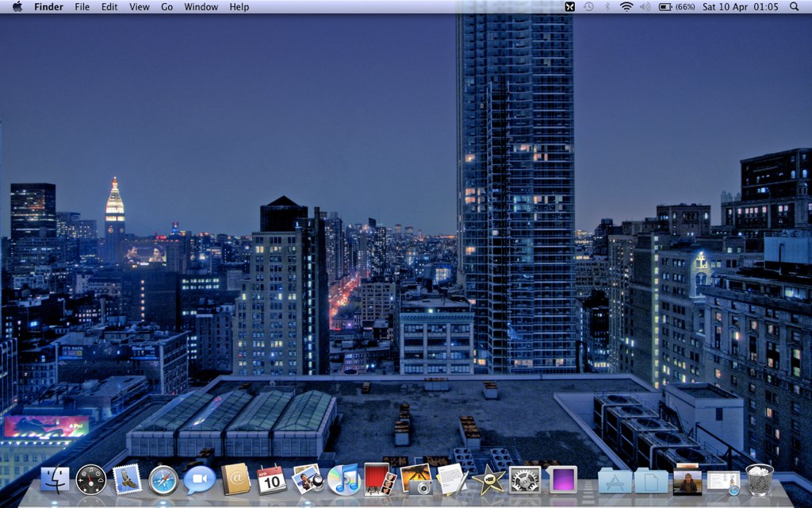Launch iTunes from the Dock
Viewport: 812px width, 508px height.
(x=344, y=479)
